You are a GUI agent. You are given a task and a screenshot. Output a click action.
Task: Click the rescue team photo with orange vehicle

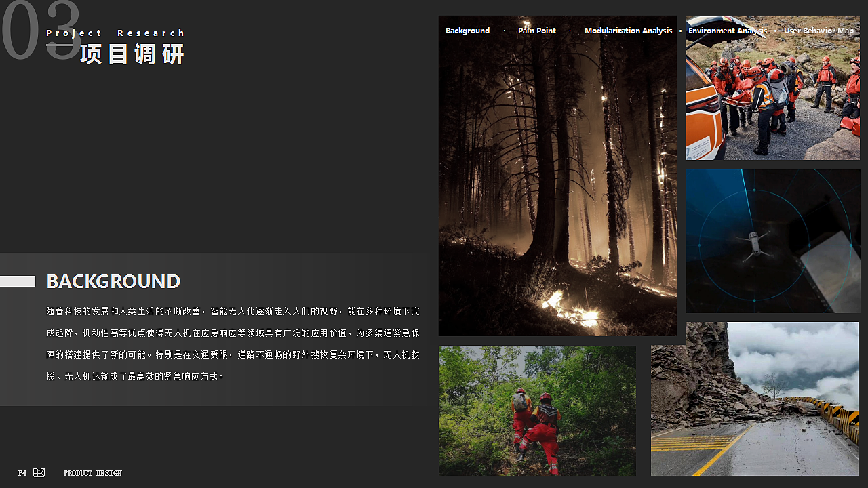coord(772,88)
